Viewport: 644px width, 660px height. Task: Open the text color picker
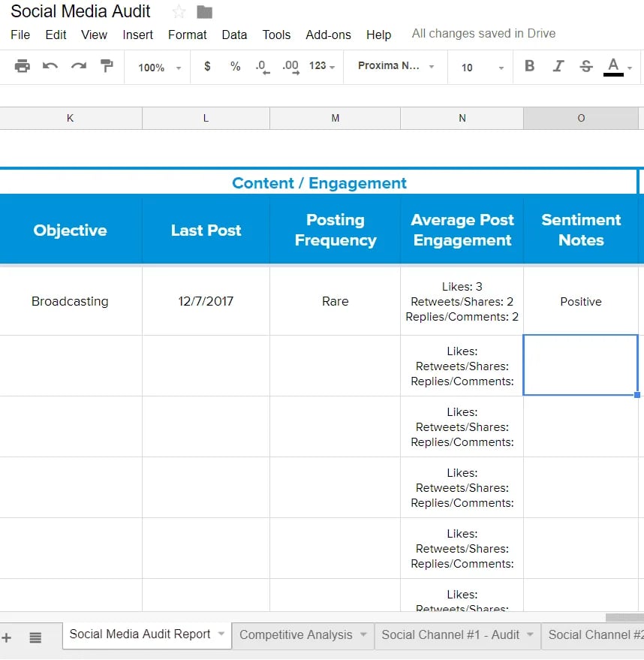(x=614, y=66)
